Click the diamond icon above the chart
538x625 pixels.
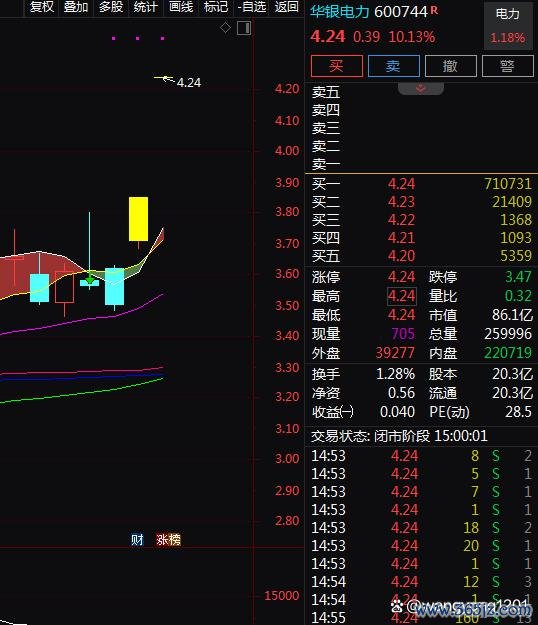point(225,28)
